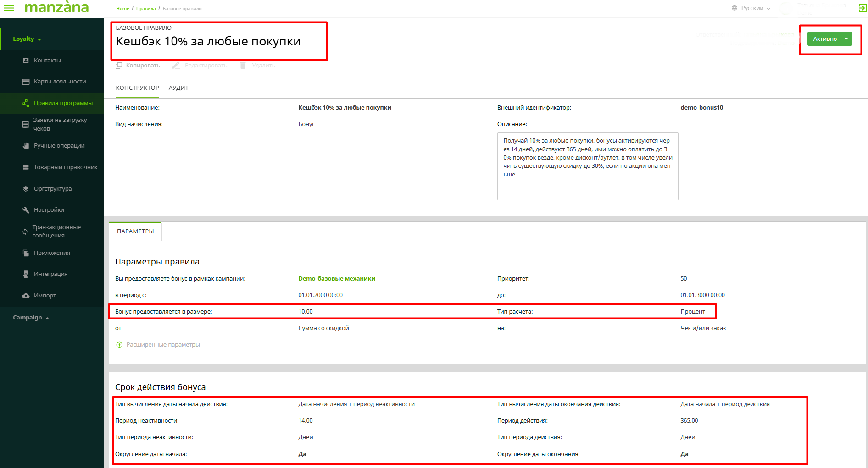
Task: Open Товарный справочник section
Action: click(x=65, y=167)
